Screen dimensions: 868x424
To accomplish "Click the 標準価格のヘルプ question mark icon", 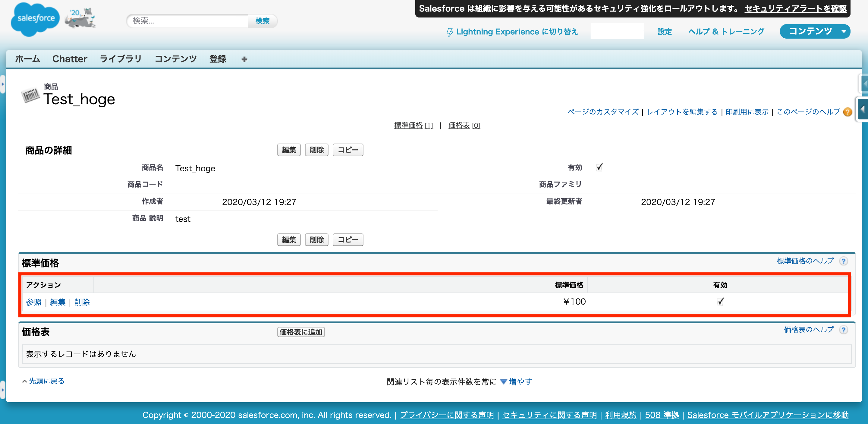I will pos(843,261).
